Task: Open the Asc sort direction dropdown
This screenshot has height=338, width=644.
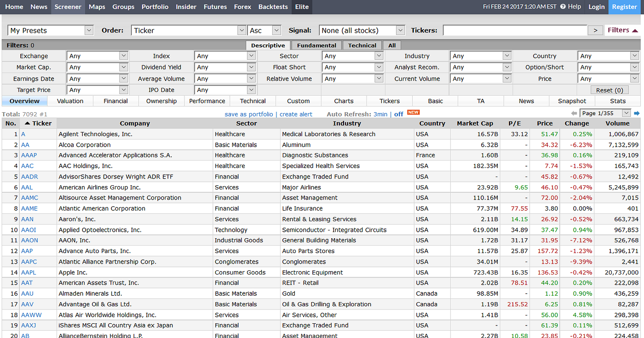Action: tap(264, 30)
